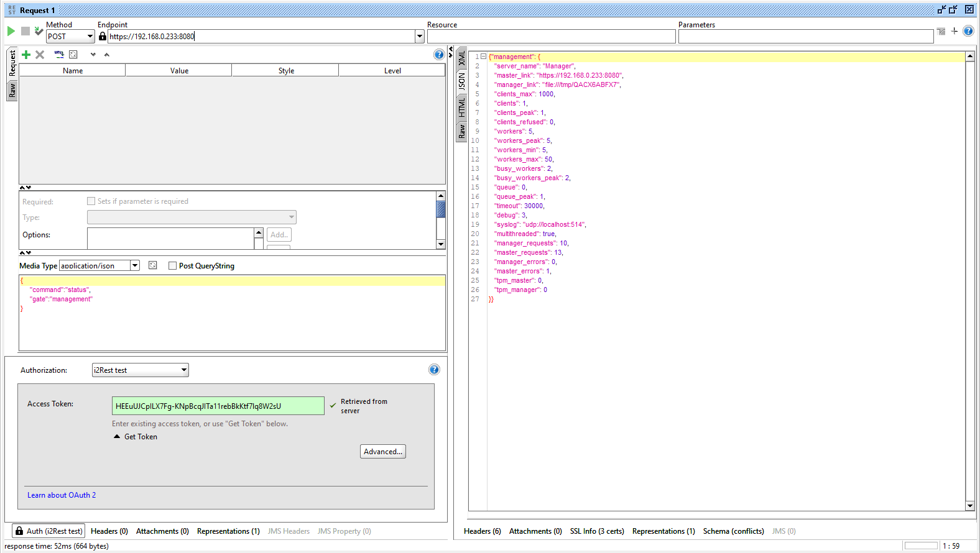
Task: Click the second restore-style icon in the title bar
Action: point(953,9)
